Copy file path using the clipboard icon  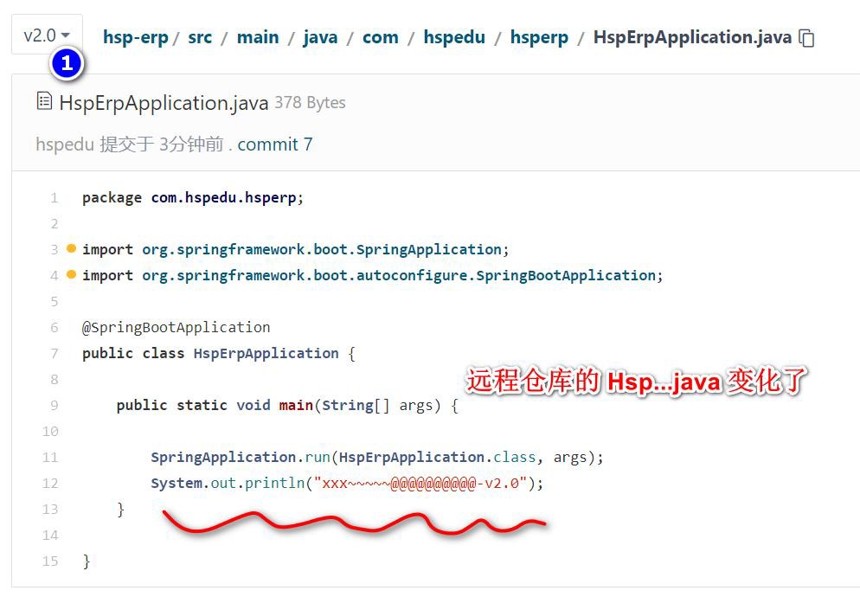[x=806, y=38]
